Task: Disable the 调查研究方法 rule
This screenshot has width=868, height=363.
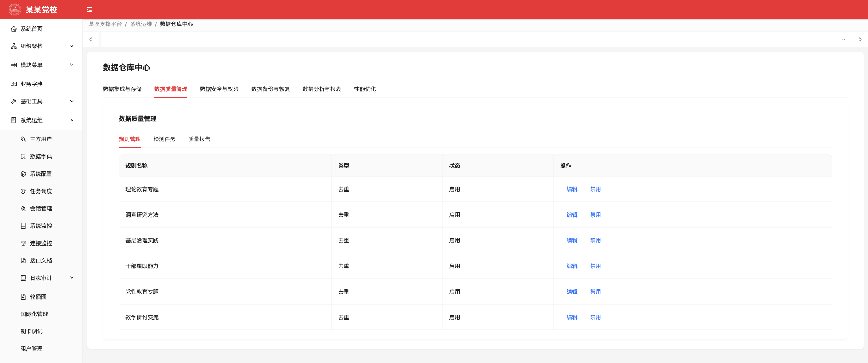Action: [595, 215]
